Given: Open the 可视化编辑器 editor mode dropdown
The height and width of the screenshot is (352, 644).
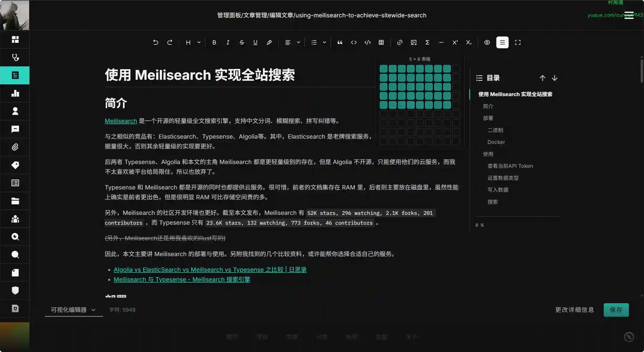Looking at the screenshot, I should pyautogui.click(x=73, y=310).
